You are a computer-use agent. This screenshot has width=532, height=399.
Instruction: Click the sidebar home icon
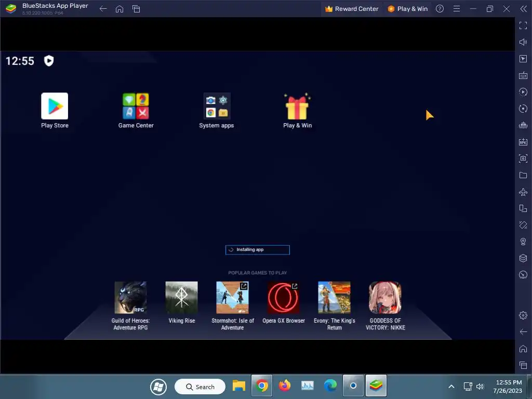click(523, 349)
